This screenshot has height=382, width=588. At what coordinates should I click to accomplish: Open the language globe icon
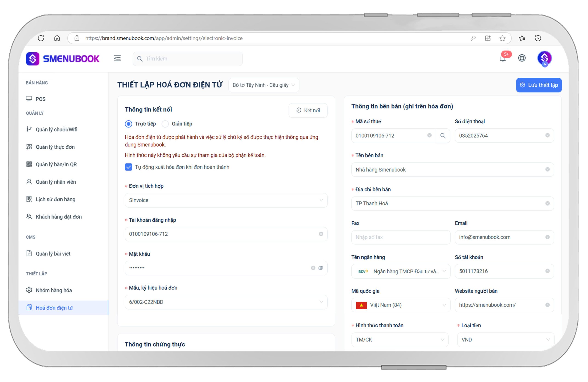522,58
